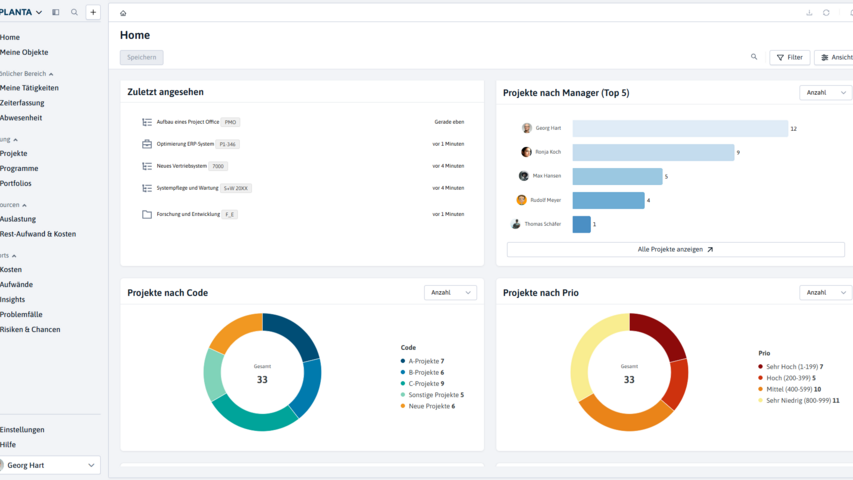Open the dashboard search magnifier
This screenshot has width=853, height=480.
(x=754, y=57)
